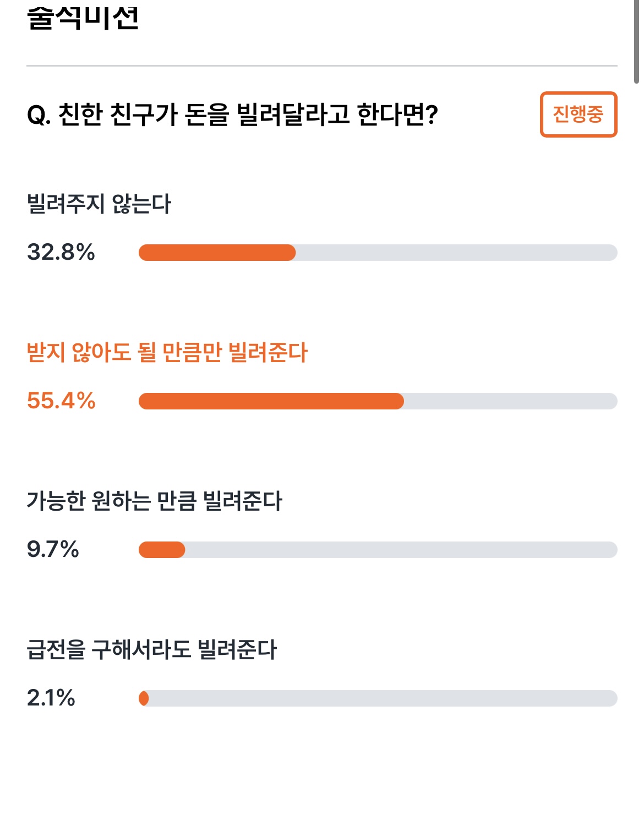Click the 32.8% result percentage
This screenshot has height=815, width=644.
pyautogui.click(x=61, y=253)
